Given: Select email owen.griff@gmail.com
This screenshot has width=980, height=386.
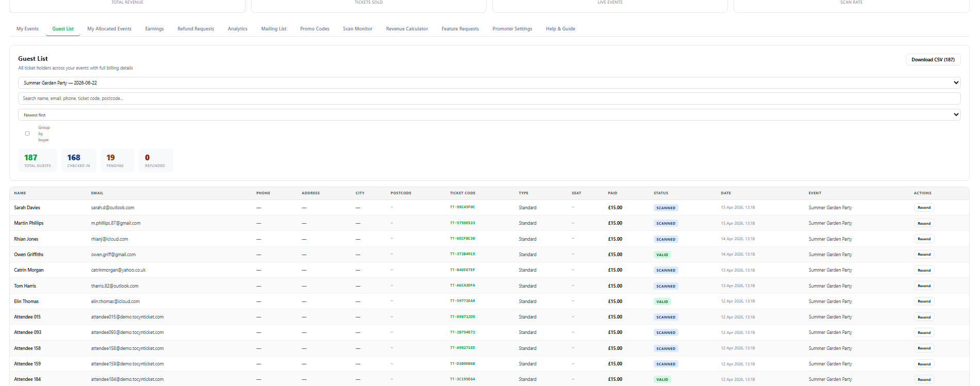Looking at the screenshot, I should coord(113,255).
